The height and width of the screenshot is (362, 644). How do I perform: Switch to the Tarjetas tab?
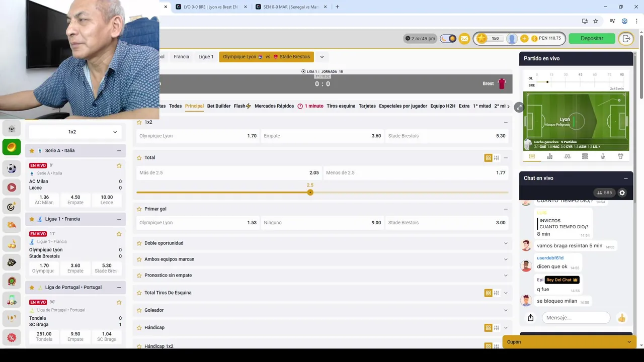[x=367, y=106]
